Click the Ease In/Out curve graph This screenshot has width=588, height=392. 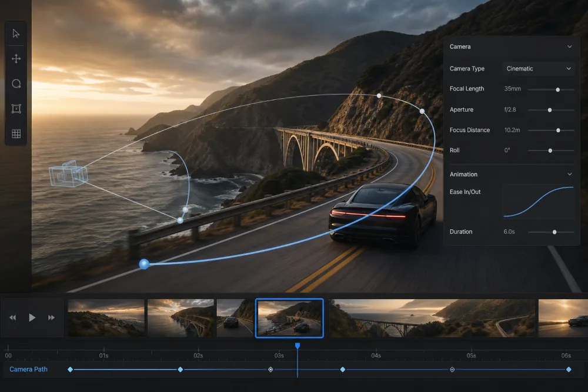(539, 202)
